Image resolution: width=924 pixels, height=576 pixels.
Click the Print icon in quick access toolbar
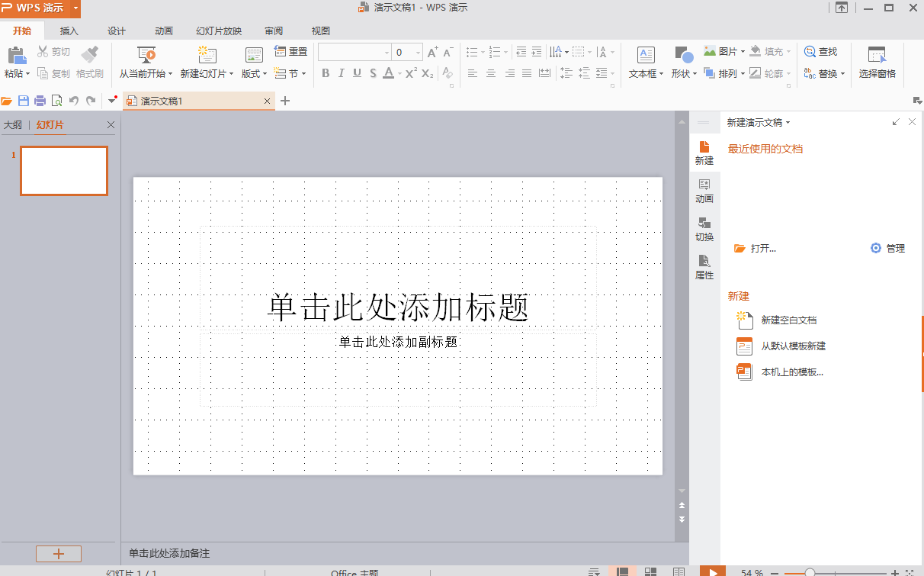click(x=40, y=101)
